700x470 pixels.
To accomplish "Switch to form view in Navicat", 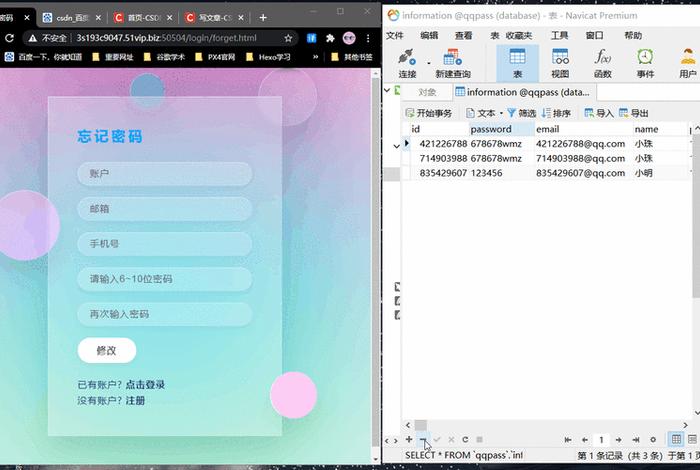I will coord(692,440).
